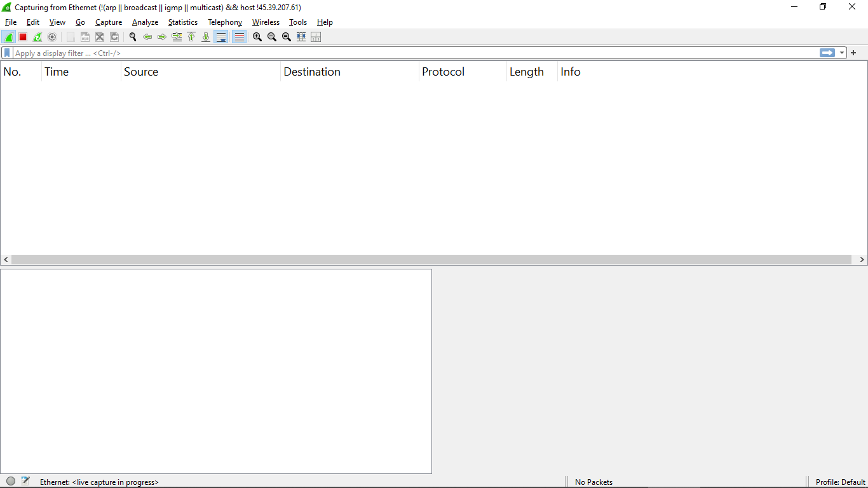Go forward to next packet arrow

pyautogui.click(x=162, y=37)
